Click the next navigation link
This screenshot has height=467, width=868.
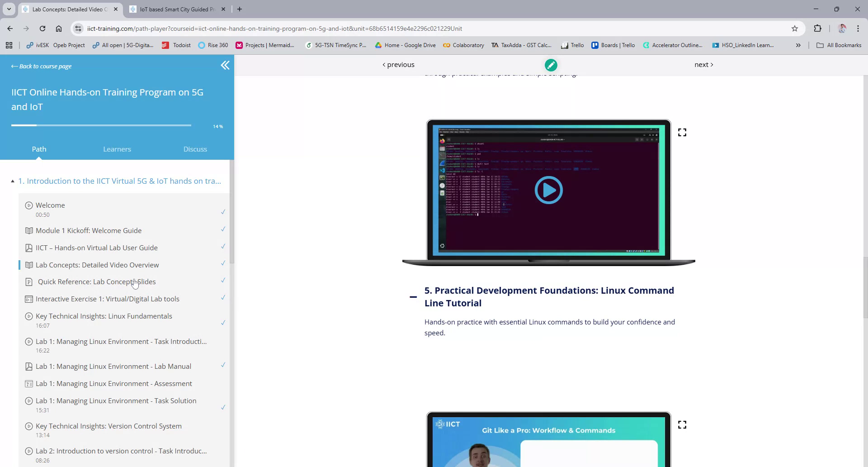[x=703, y=64]
